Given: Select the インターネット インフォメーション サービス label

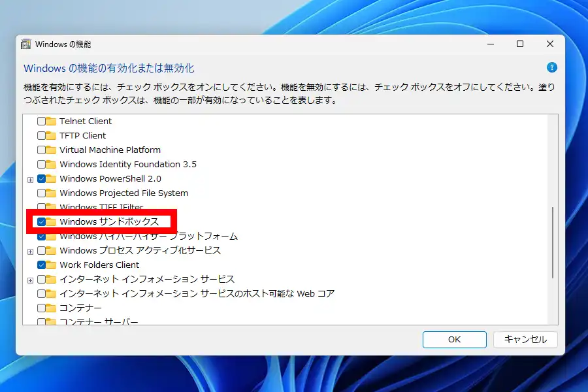Looking at the screenshot, I should (x=147, y=280).
